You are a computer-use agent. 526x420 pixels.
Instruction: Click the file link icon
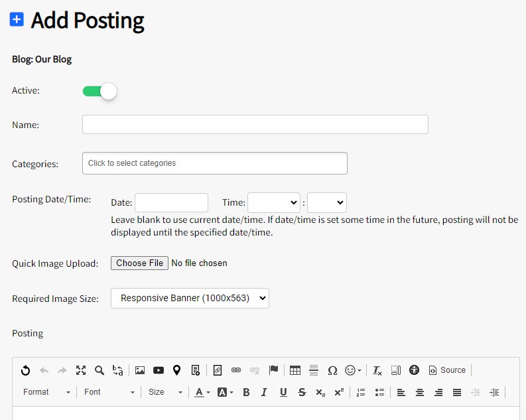[218, 370]
